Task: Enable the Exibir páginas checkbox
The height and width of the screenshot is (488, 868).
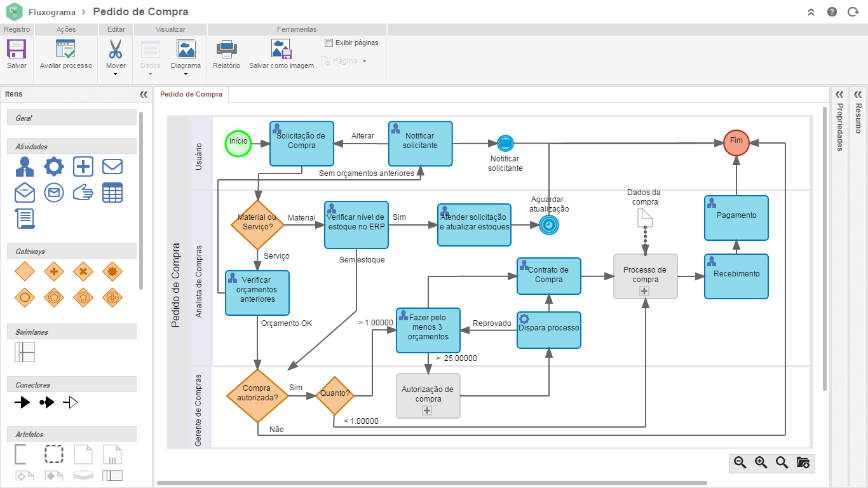Action: 329,43
